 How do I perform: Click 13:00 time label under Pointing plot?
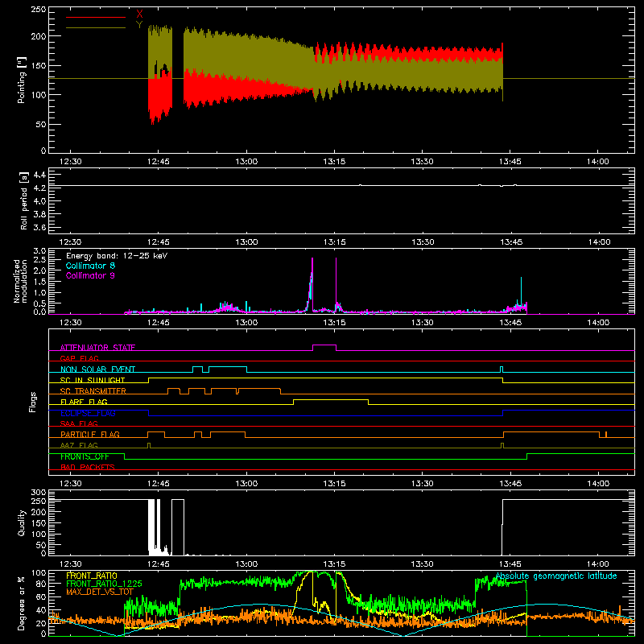coord(246,162)
